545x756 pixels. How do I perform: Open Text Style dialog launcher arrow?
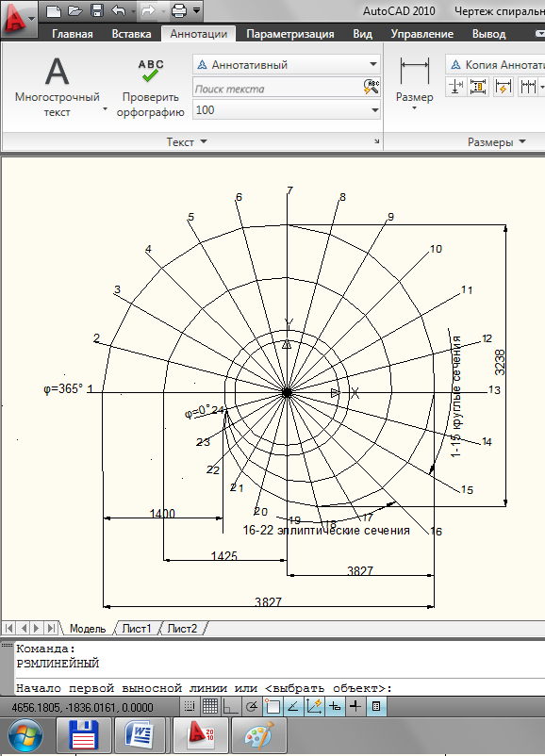click(x=376, y=141)
